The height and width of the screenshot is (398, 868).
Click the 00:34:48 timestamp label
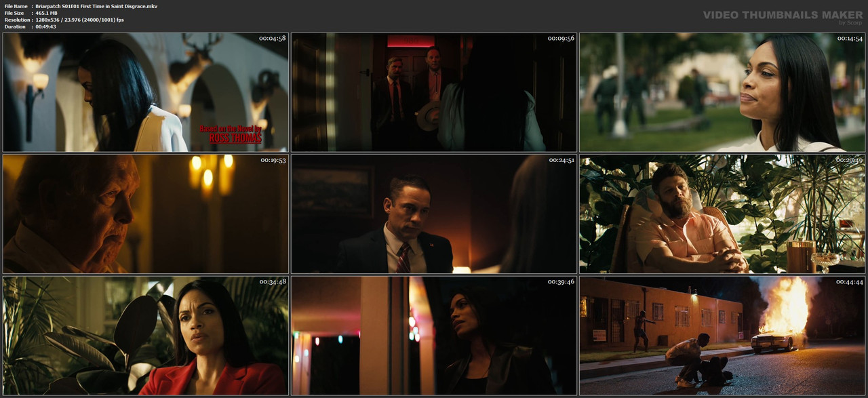click(273, 282)
